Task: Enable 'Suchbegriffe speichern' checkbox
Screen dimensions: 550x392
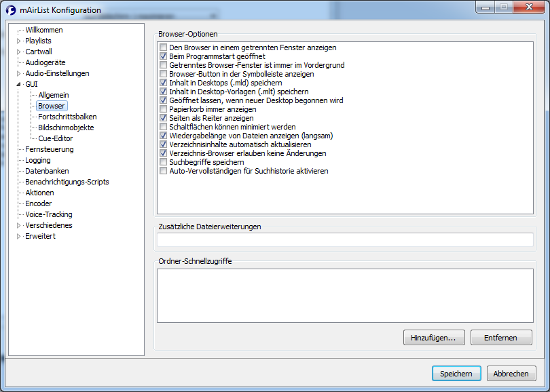Action: (163, 162)
